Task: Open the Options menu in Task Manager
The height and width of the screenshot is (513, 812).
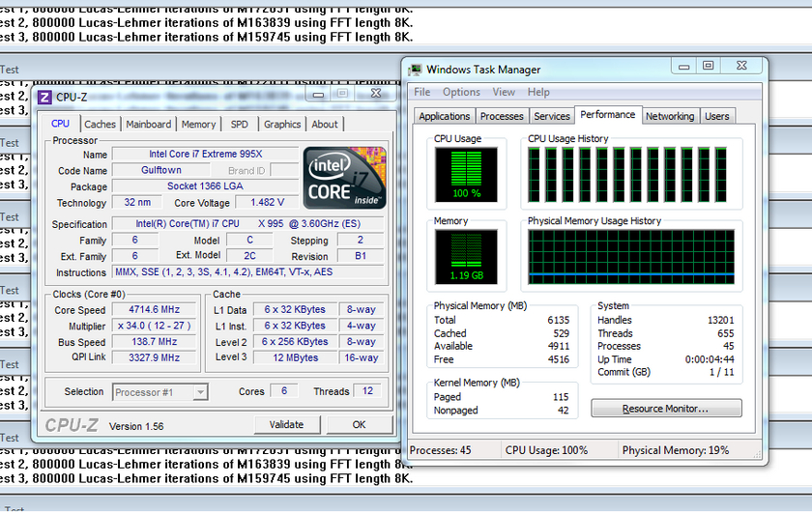Action: click(x=461, y=93)
